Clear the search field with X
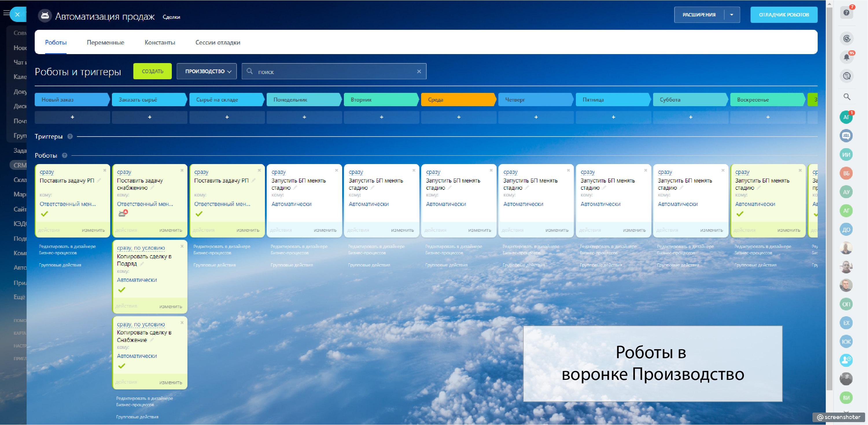The width and height of the screenshot is (868, 425). tap(419, 71)
